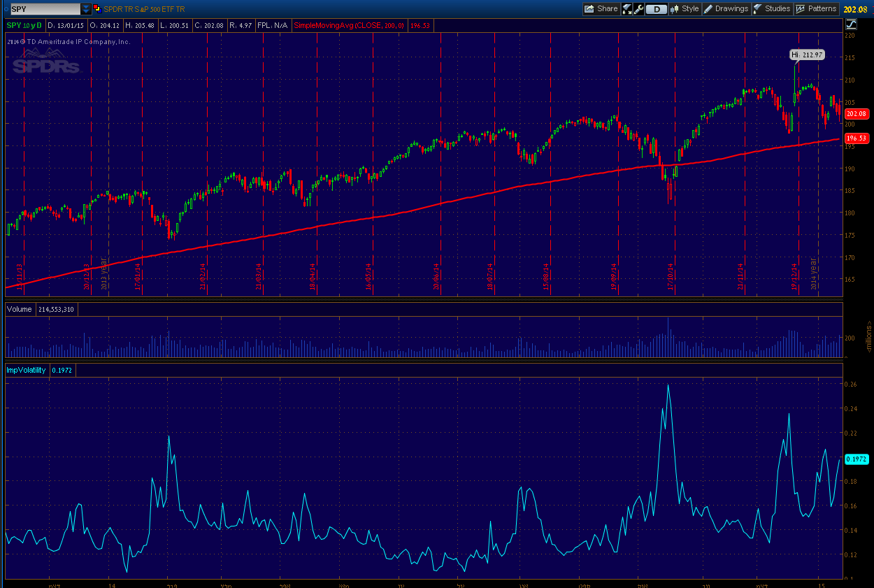874x588 pixels.
Task: Open chart settings wrench icon
Action: pyautogui.click(x=638, y=9)
